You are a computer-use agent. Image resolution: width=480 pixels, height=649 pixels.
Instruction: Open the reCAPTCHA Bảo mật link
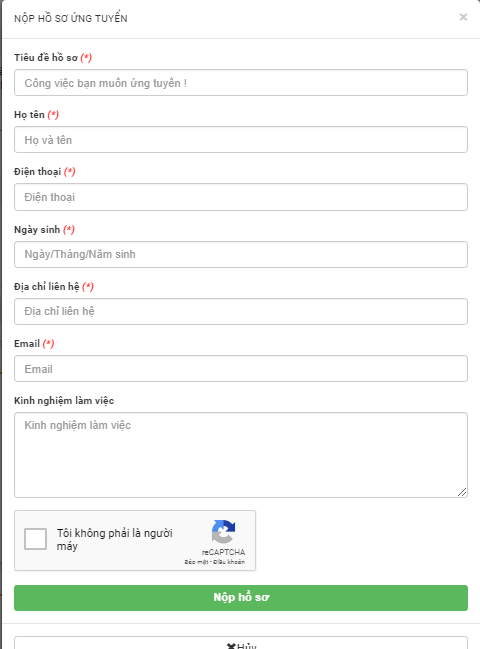(x=197, y=562)
